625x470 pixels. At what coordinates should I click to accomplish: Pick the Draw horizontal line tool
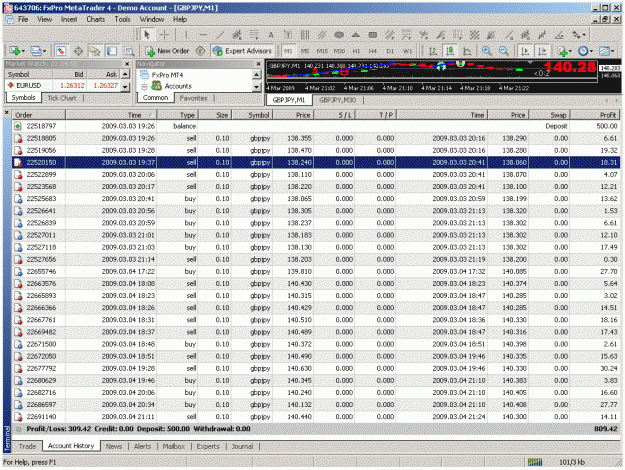(203, 35)
